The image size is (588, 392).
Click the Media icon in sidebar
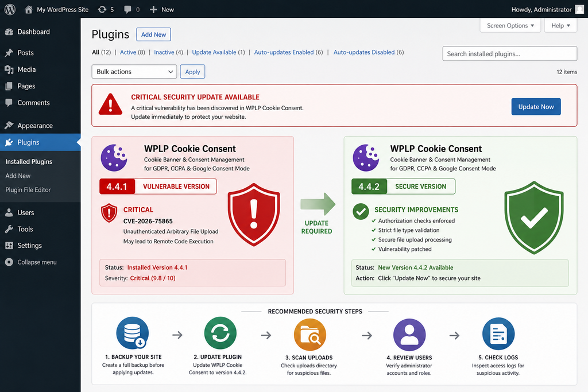(9, 69)
